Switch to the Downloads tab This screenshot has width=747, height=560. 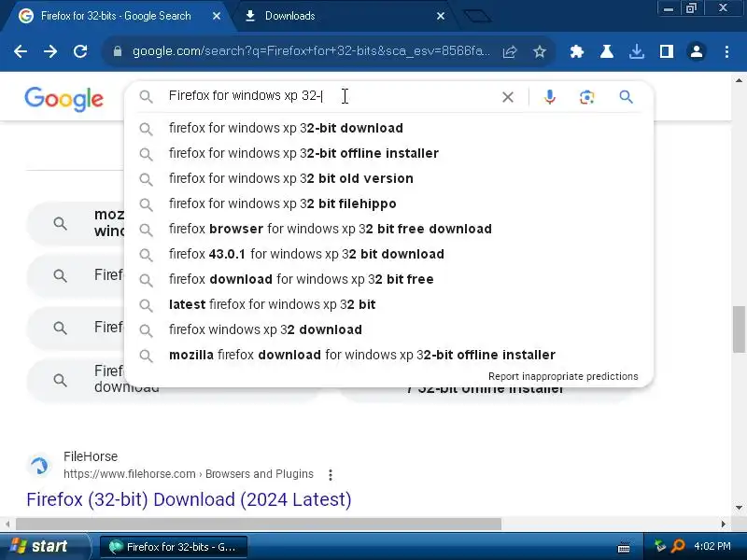345,16
